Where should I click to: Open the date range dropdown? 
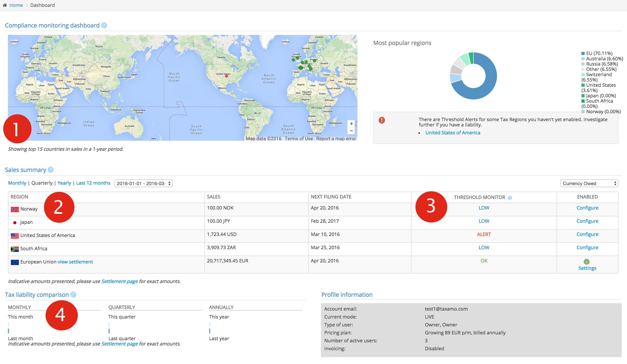143,183
